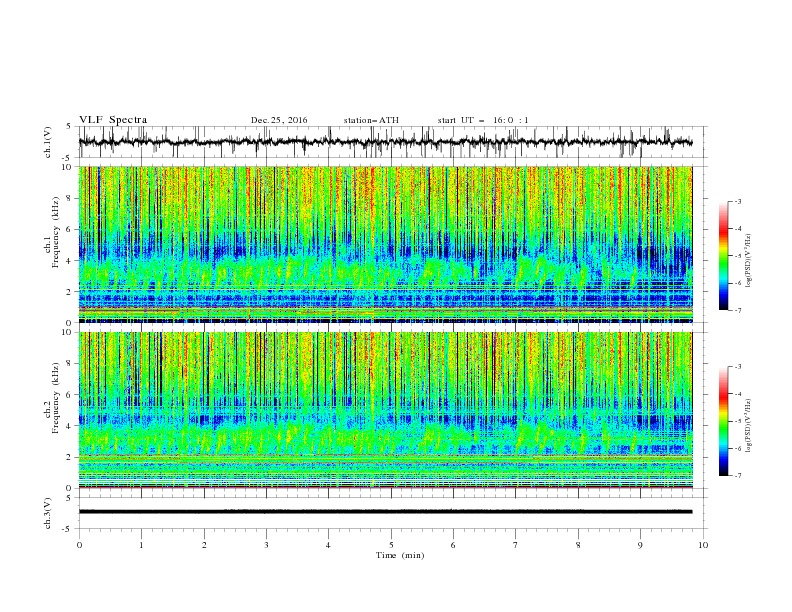Click the log(PSD) label beside ch.2 color bar

coord(748,426)
